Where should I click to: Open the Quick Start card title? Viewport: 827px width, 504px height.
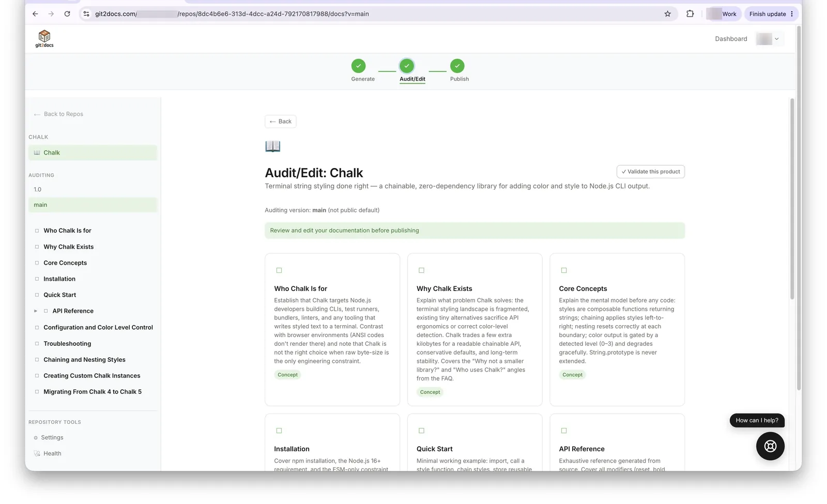point(434,449)
